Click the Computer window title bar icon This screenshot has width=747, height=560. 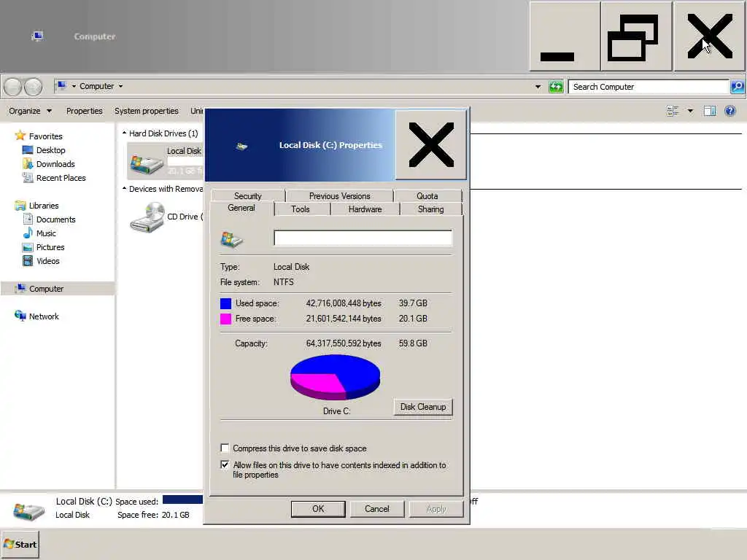[37, 36]
